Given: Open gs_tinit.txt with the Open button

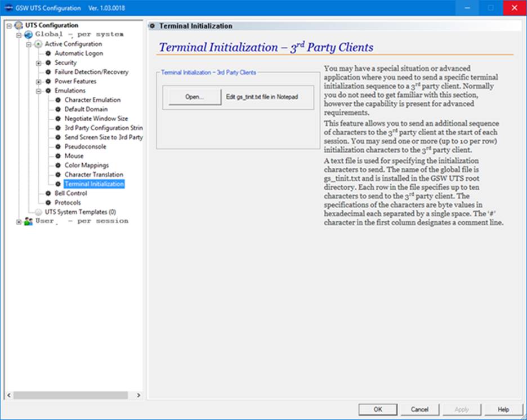Looking at the screenshot, I should pyautogui.click(x=195, y=97).
